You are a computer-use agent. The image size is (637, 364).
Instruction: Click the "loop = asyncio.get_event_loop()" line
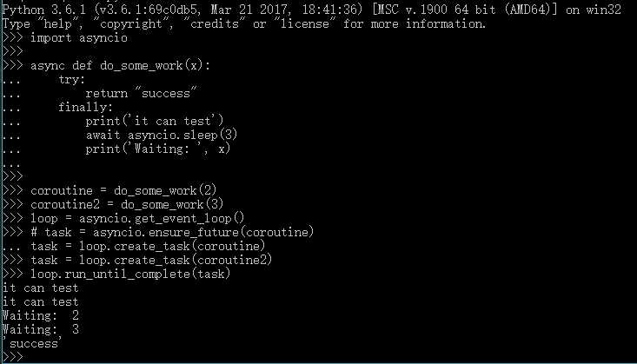(x=137, y=218)
